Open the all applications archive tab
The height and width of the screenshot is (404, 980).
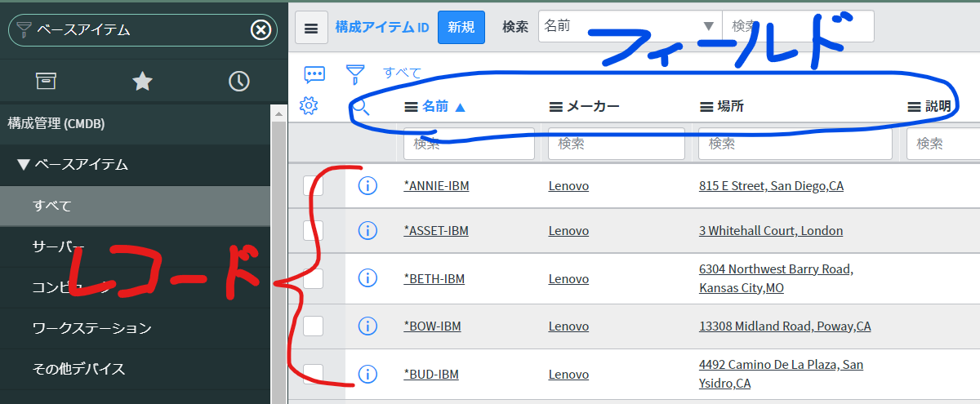(46, 81)
